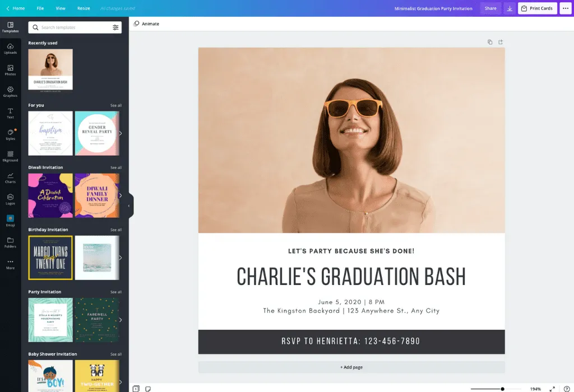
Task: Open the Graphics sidebar tab
Action: [10, 92]
